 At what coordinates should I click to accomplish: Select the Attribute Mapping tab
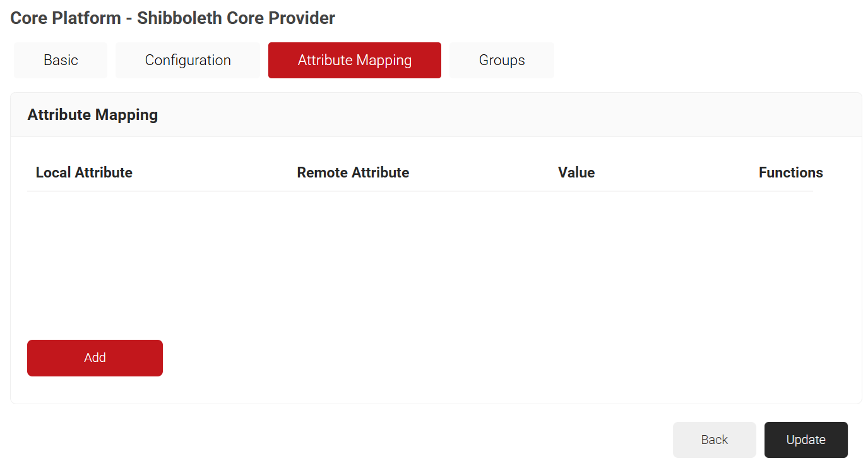pos(354,61)
